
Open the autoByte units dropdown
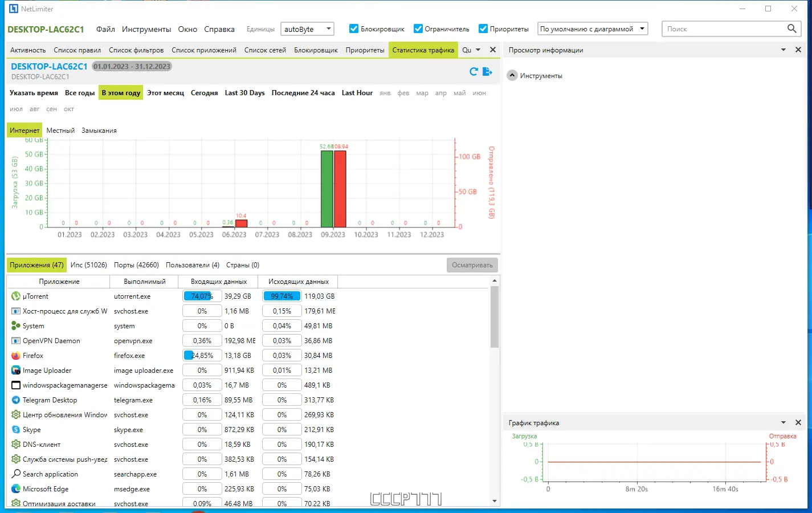coord(308,29)
